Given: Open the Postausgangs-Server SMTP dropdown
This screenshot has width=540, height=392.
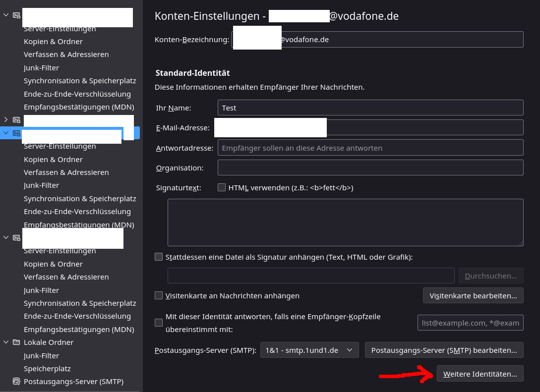Looking at the screenshot, I should 309,350.
